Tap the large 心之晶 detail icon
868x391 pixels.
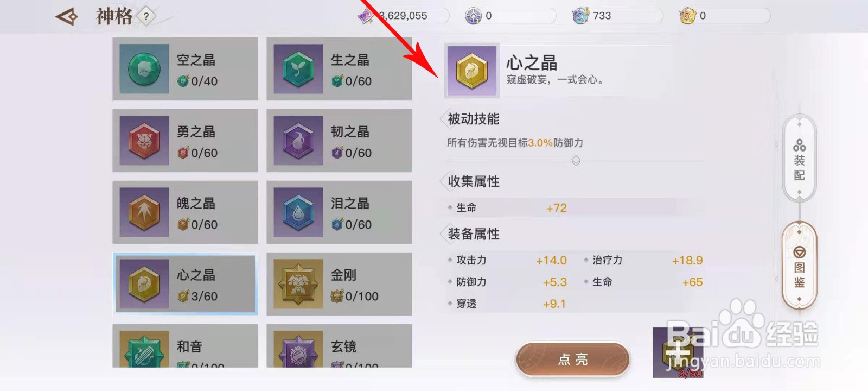[x=472, y=71]
